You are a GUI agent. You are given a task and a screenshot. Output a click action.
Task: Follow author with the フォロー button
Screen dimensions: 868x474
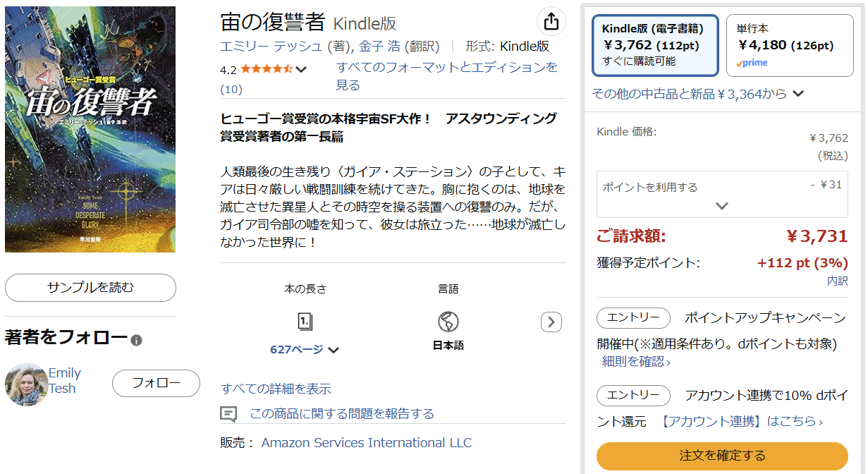tap(156, 383)
